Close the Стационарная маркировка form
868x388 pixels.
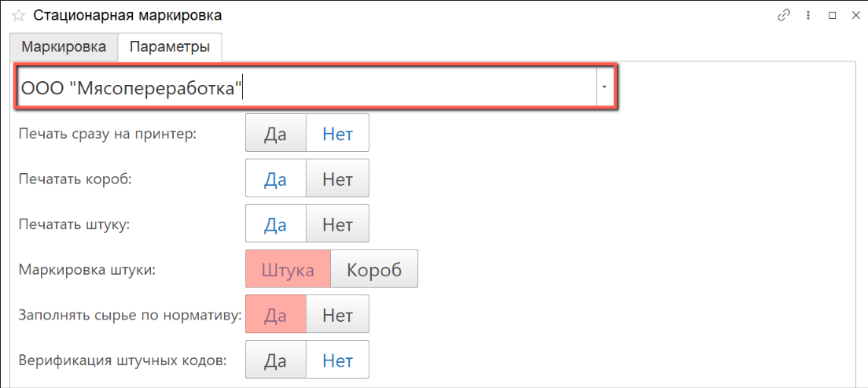pos(855,15)
